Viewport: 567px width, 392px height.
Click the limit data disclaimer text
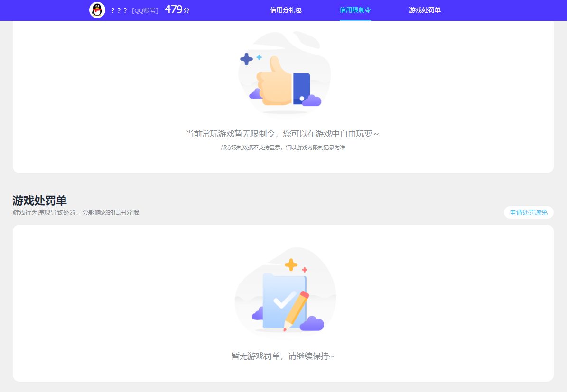pyautogui.click(x=283, y=147)
